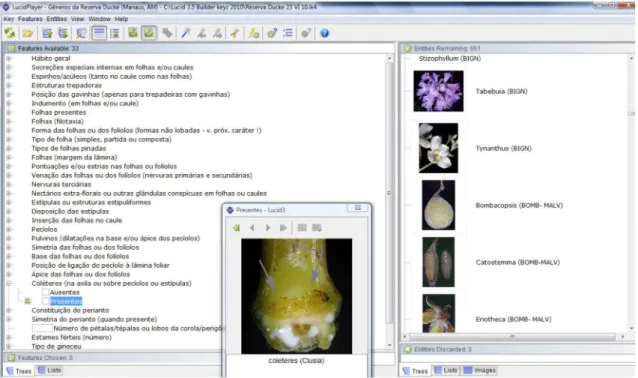The width and height of the screenshot is (638, 378).
Task: Click the Estames férteis (número) feature
Action: tap(72, 337)
